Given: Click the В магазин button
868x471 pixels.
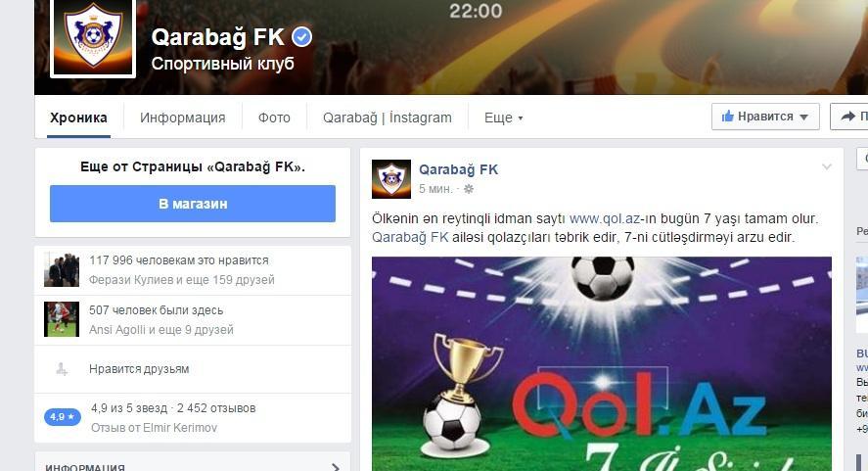Looking at the screenshot, I should 193,204.
